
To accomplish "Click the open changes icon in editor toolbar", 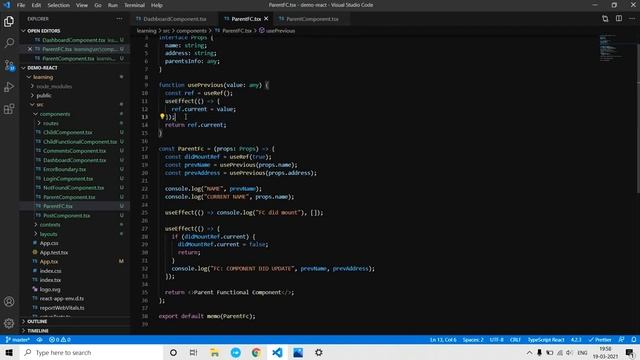I will 605,19.
